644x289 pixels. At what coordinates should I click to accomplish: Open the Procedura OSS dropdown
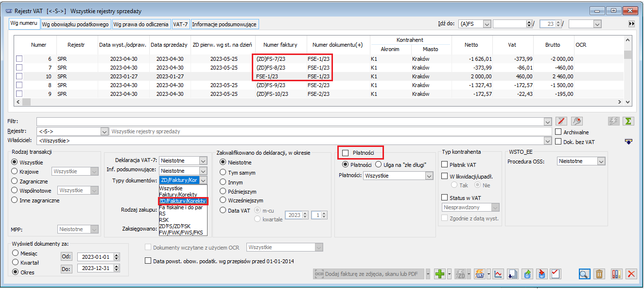tap(601, 161)
